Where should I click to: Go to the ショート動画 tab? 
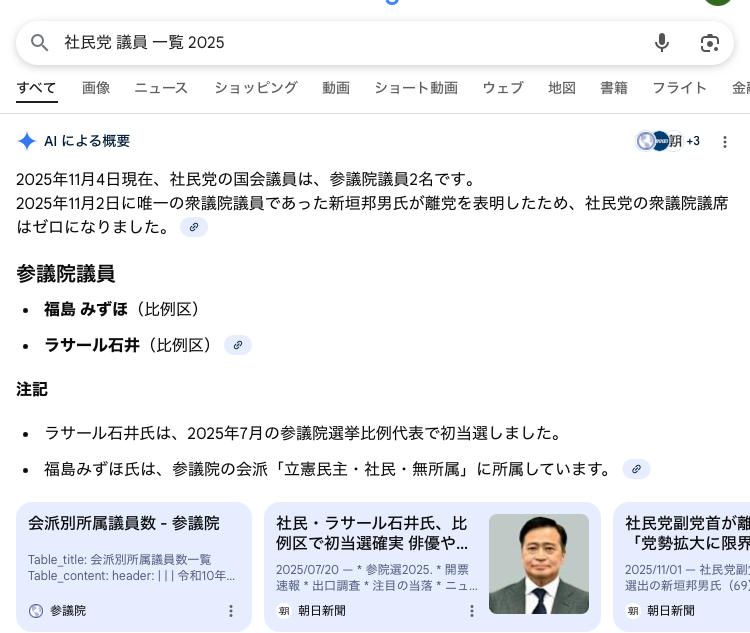[416, 88]
